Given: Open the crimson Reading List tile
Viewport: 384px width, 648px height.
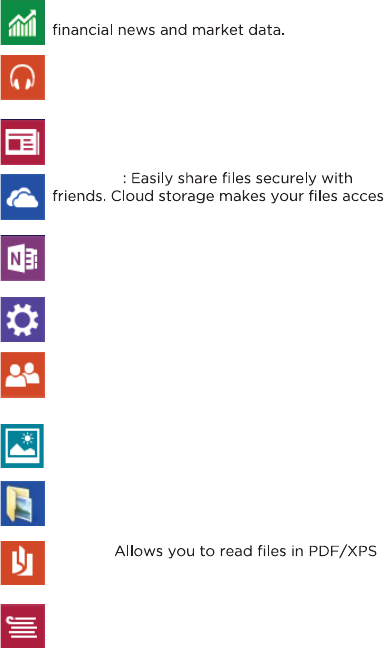Looking at the screenshot, I should pyautogui.click(x=23, y=626).
